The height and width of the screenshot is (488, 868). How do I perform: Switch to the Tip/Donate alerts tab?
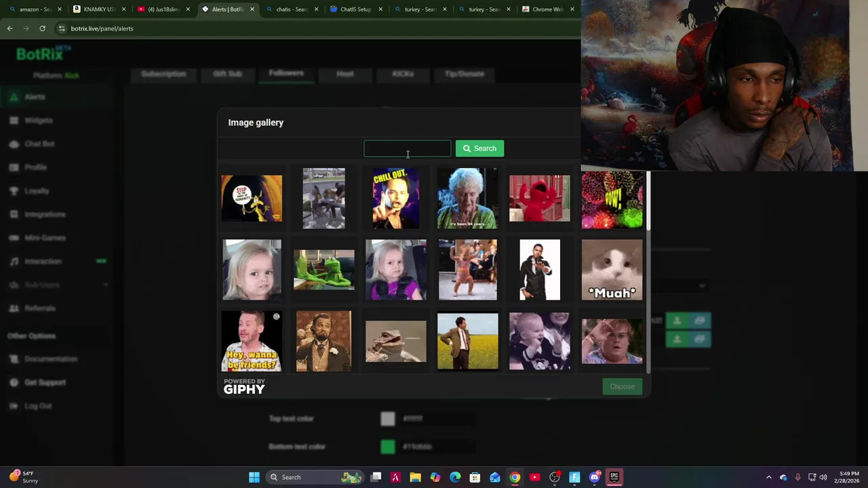(464, 74)
